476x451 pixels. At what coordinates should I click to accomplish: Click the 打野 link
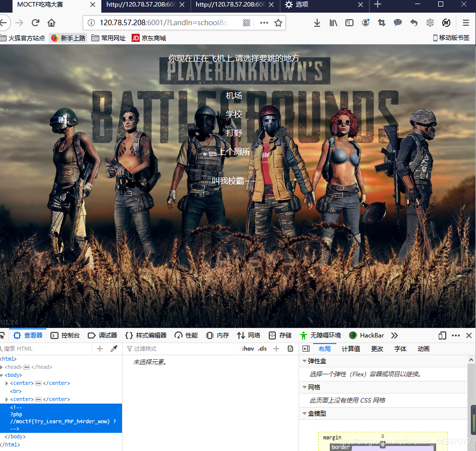point(234,133)
